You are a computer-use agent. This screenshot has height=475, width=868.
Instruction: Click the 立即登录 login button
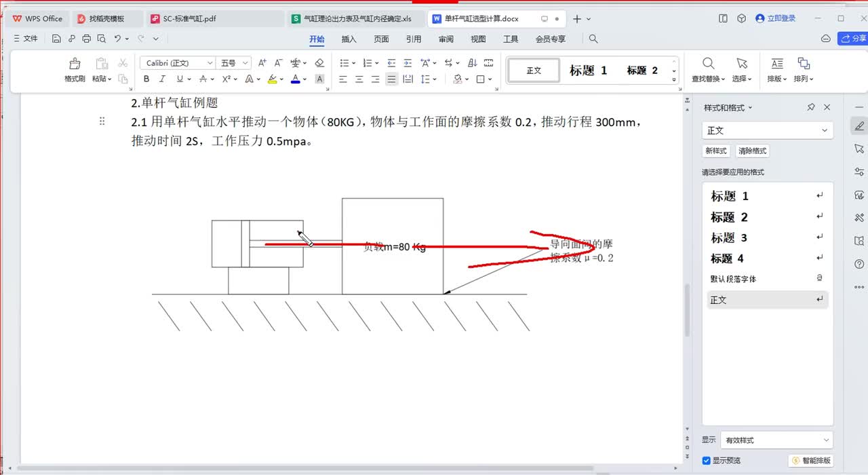point(776,19)
